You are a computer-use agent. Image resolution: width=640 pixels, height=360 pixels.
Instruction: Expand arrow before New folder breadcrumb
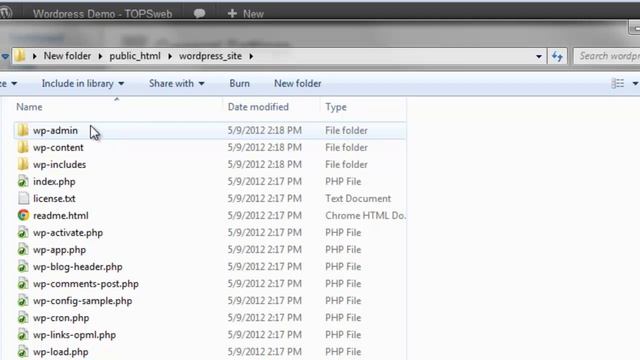pyautogui.click(x=35, y=56)
